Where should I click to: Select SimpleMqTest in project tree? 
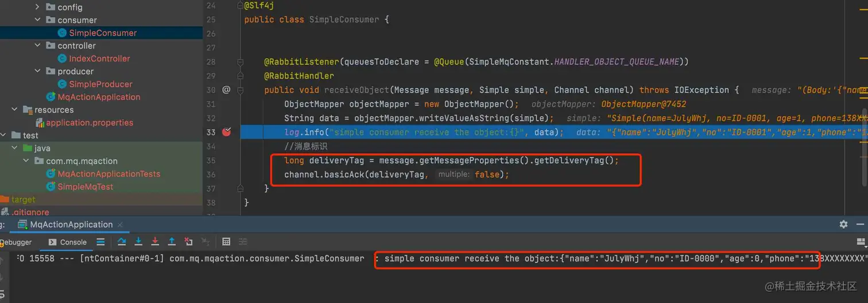tap(85, 187)
